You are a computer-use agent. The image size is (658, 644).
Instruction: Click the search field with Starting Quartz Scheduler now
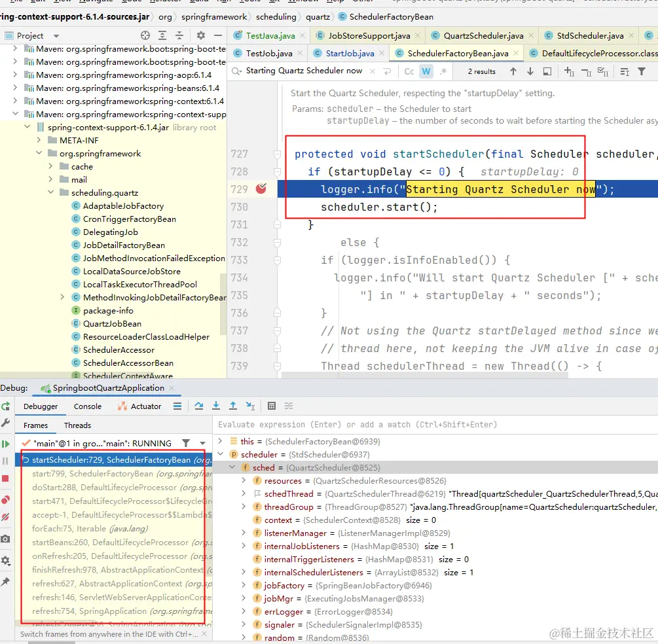coord(304,71)
